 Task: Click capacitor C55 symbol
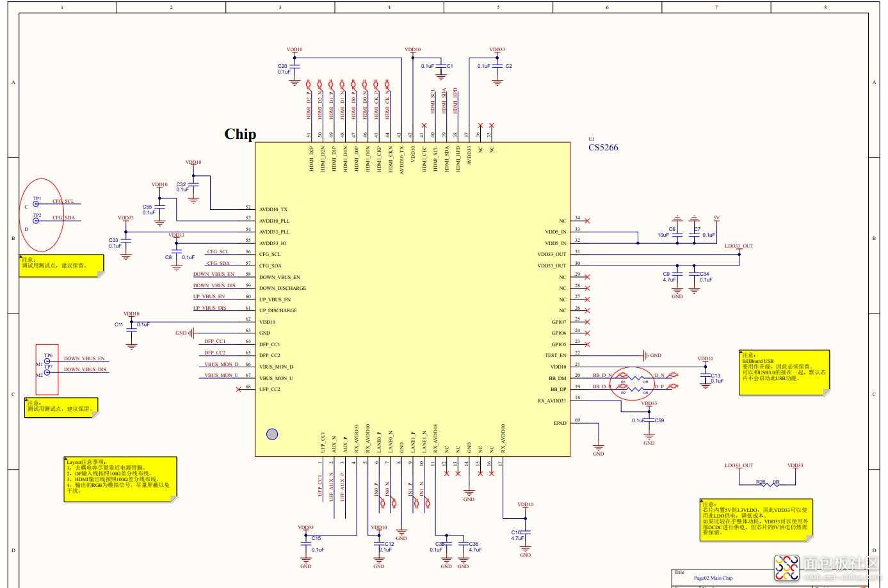click(x=159, y=207)
